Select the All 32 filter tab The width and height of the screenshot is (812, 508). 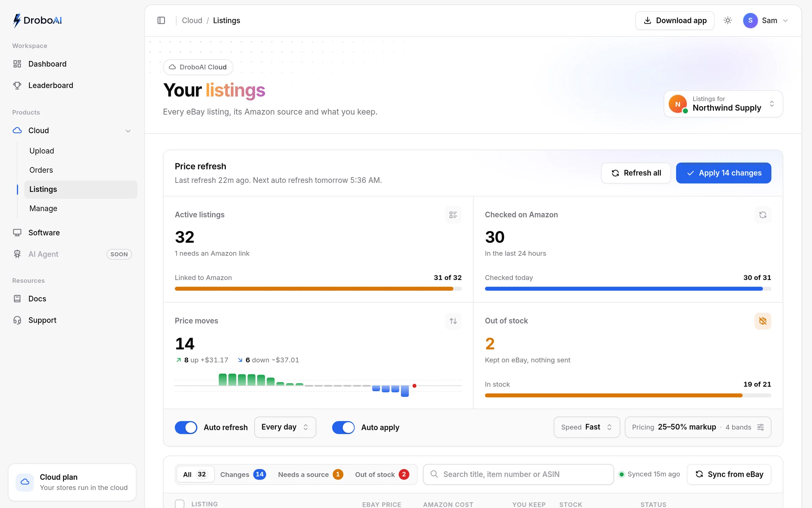195,474
